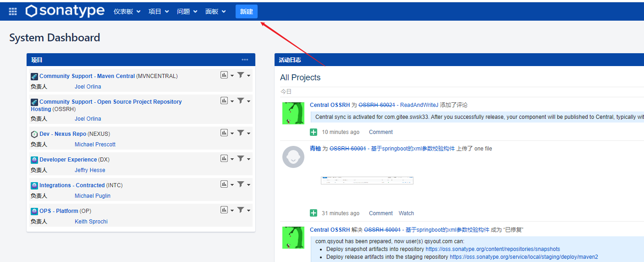The height and width of the screenshot is (262, 644).
Task: Click Comment link next to 31 minutes ago
Action: (x=381, y=213)
